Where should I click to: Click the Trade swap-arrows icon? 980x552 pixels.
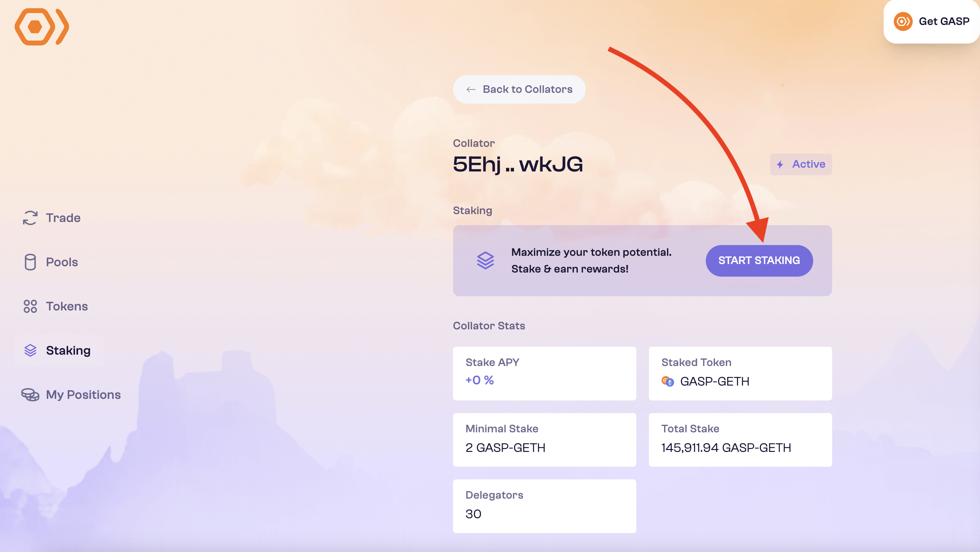point(30,218)
